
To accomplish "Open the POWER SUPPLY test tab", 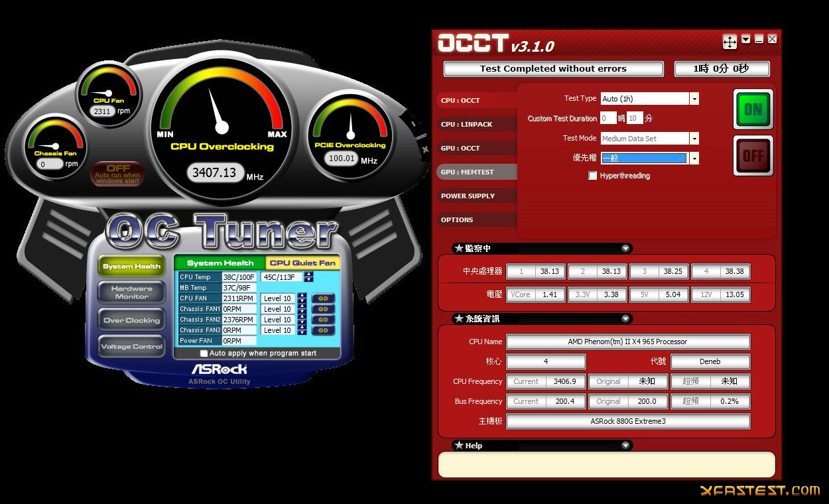I will pos(478,196).
